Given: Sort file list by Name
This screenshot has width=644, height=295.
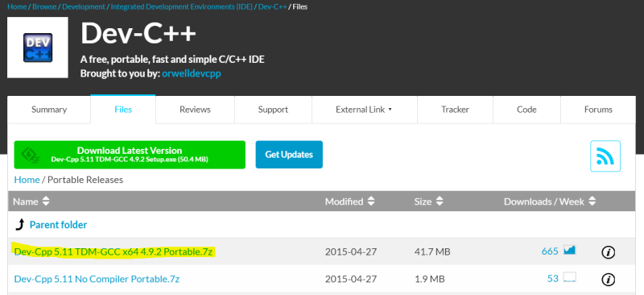Looking at the screenshot, I should (31, 202).
